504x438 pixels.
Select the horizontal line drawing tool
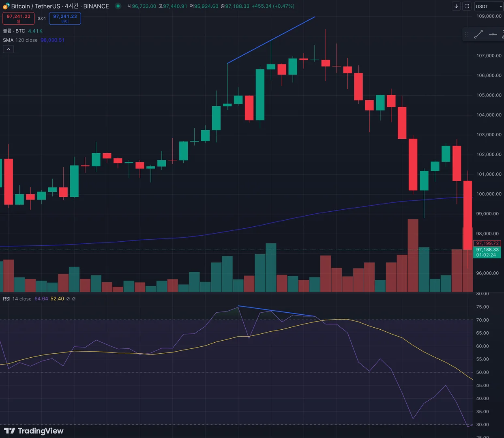pos(493,34)
